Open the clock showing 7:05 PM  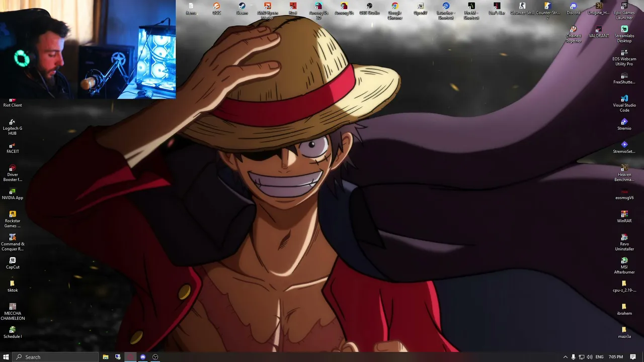(x=616, y=357)
